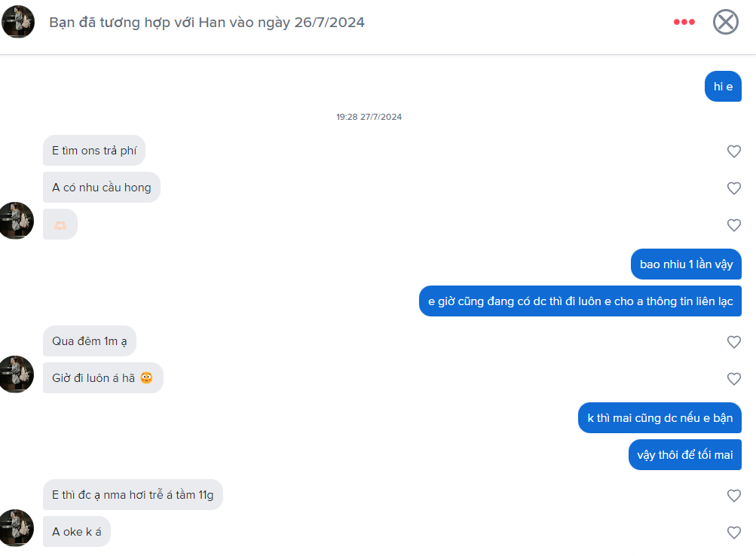Select the "k thì mai cũng dc nếu e bận" message
756x556 pixels.
click(x=660, y=418)
